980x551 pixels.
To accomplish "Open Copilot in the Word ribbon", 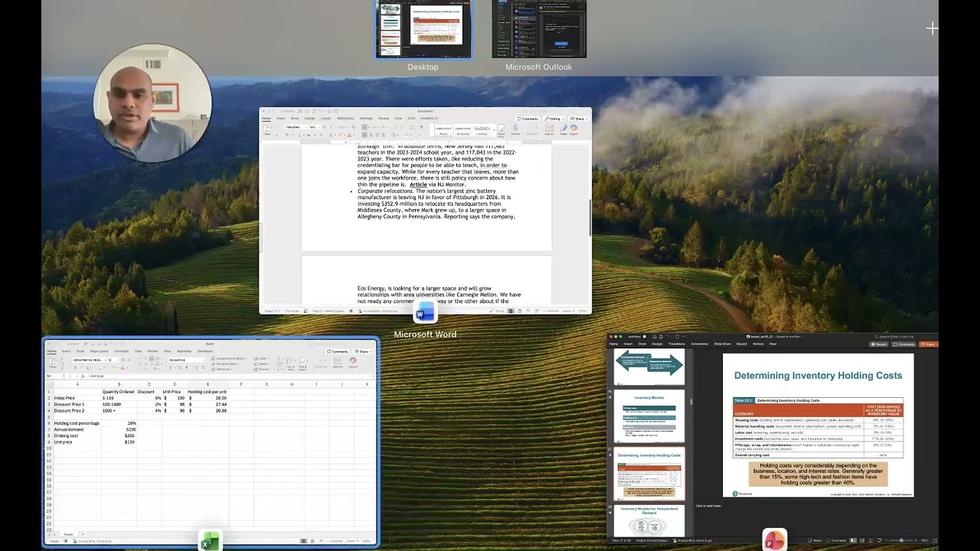I will [x=573, y=128].
